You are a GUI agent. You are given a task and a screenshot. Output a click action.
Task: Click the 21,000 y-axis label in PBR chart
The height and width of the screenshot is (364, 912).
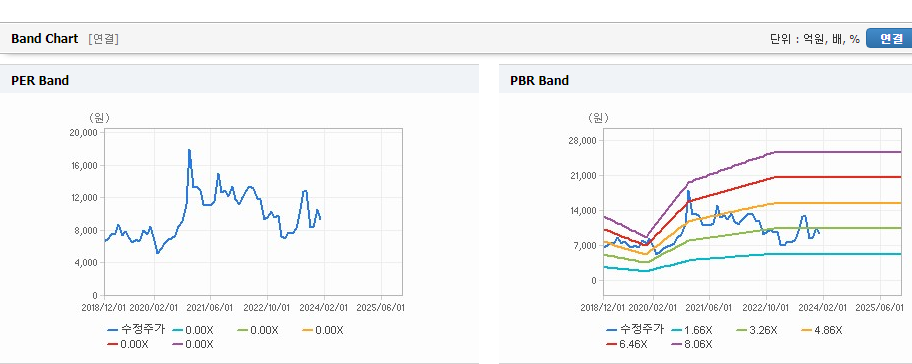(582, 176)
